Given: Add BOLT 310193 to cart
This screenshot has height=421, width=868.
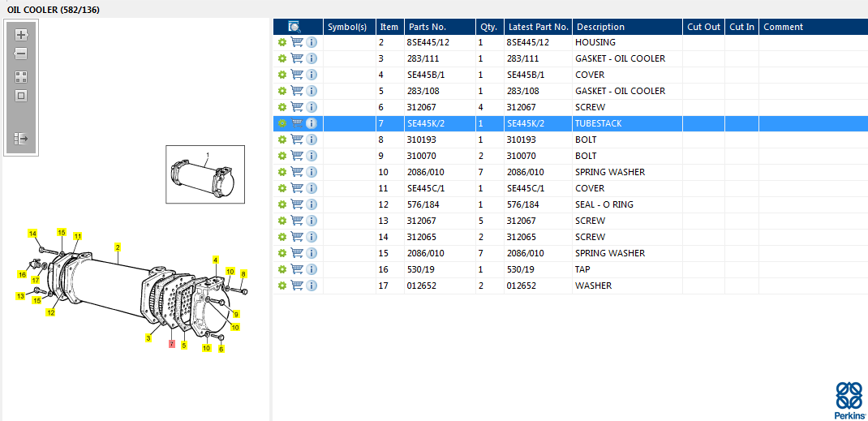Looking at the screenshot, I should [297, 140].
